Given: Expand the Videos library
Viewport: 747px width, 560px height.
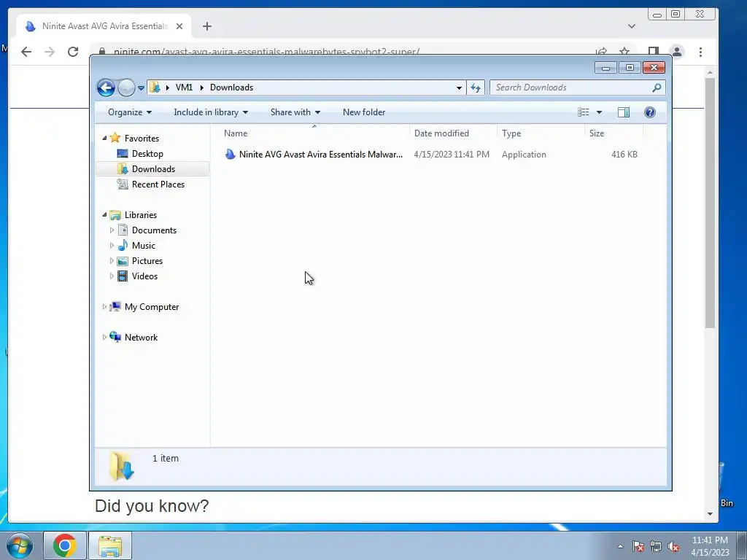Looking at the screenshot, I should coord(112,276).
